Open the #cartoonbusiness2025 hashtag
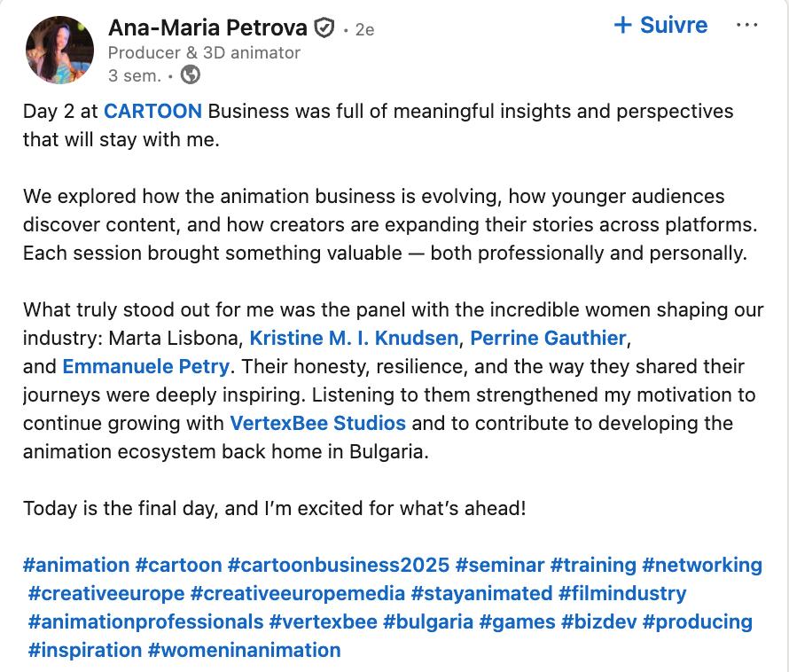Image resolution: width=789 pixels, height=672 pixels. (338, 565)
